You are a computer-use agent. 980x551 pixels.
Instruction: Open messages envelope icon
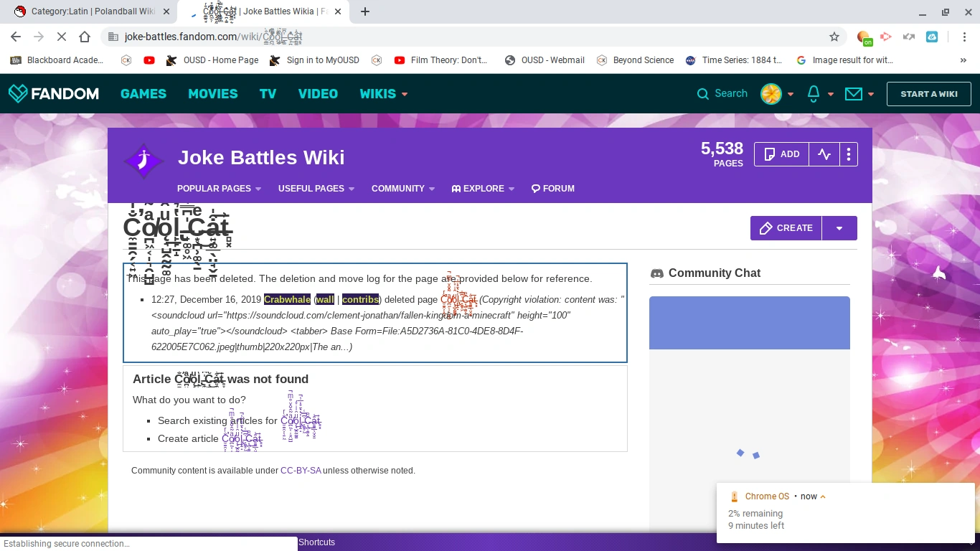(853, 93)
